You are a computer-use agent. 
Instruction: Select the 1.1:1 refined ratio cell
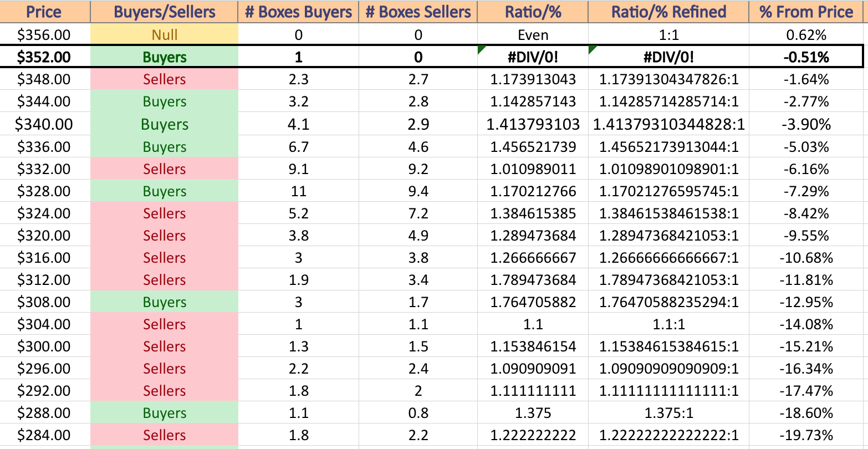(x=668, y=324)
